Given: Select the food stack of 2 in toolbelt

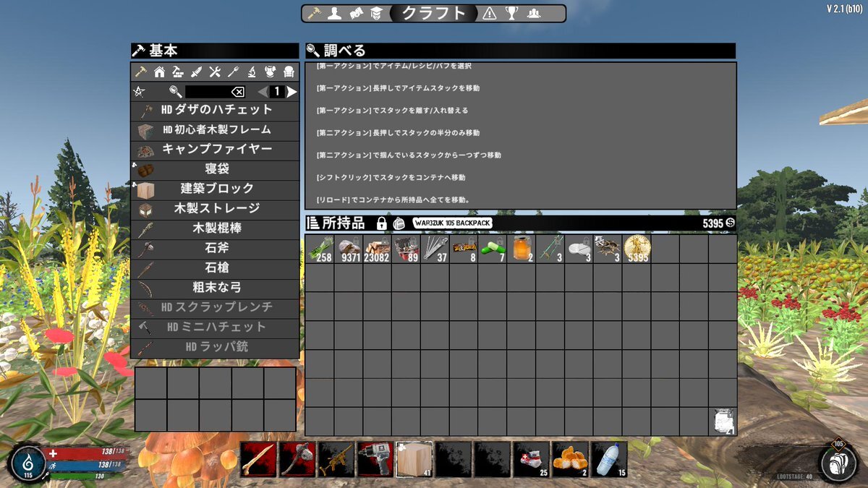Looking at the screenshot, I should (x=571, y=459).
